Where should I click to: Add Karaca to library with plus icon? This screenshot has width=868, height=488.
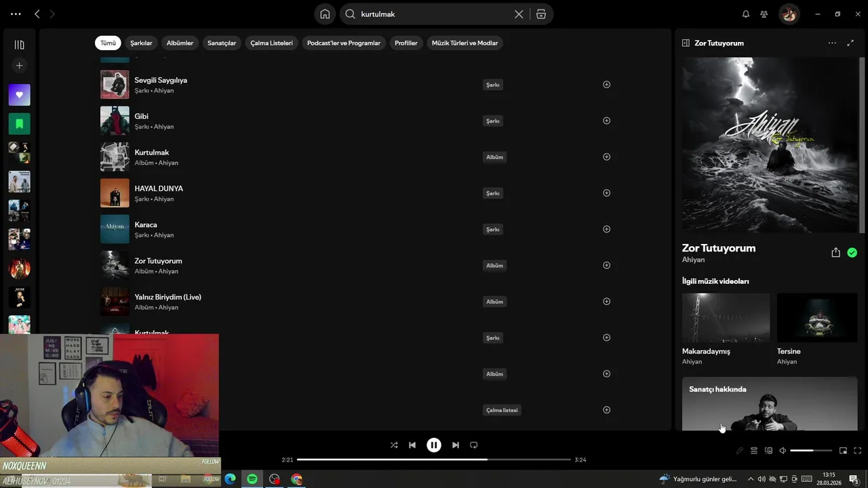point(606,229)
